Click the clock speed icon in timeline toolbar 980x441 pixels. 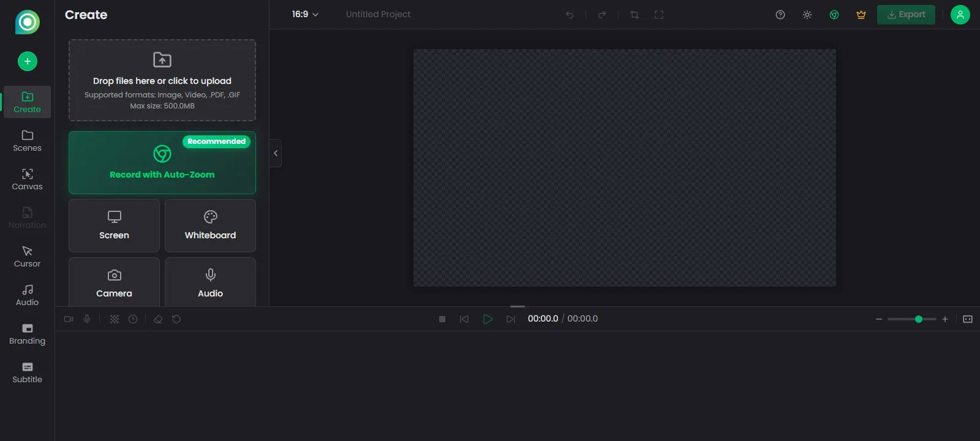133,319
